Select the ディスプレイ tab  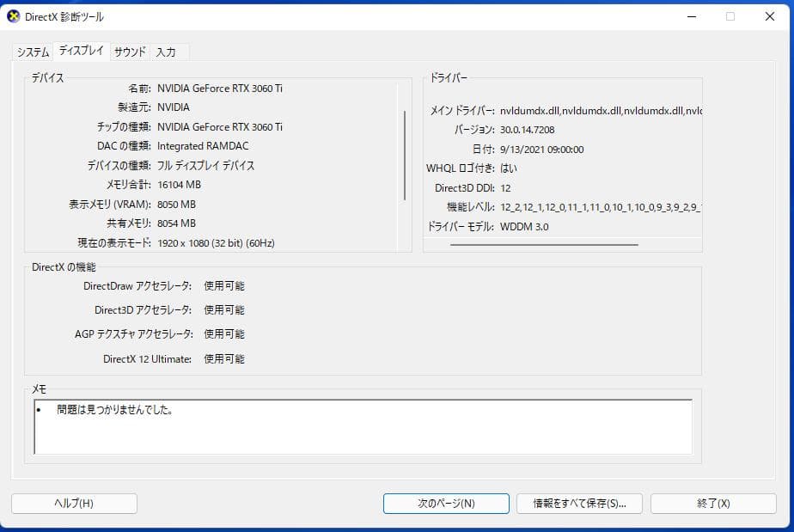coord(83,51)
